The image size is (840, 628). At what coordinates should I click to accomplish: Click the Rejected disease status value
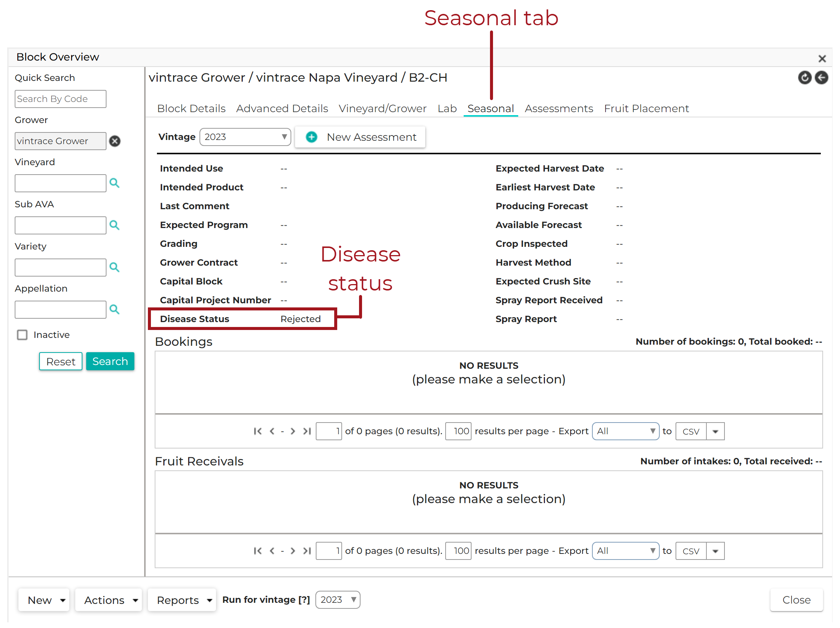[301, 319]
